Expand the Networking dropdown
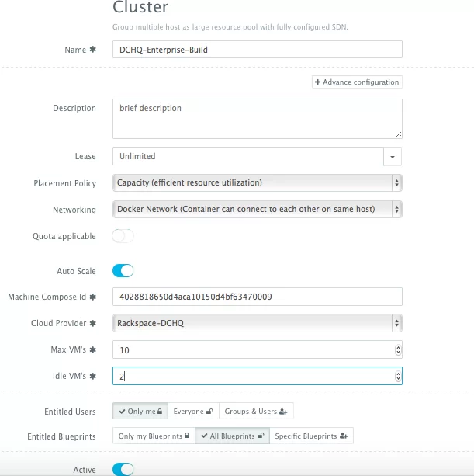 [x=257, y=209]
